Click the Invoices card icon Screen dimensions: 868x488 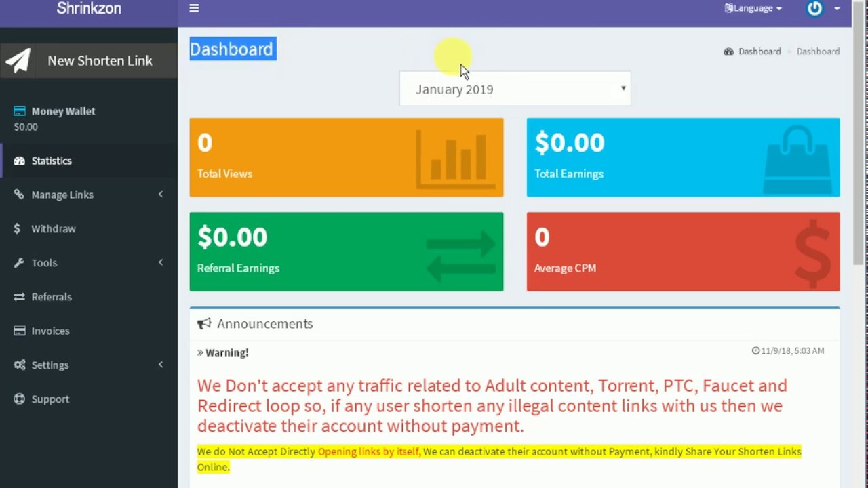pos(19,331)
